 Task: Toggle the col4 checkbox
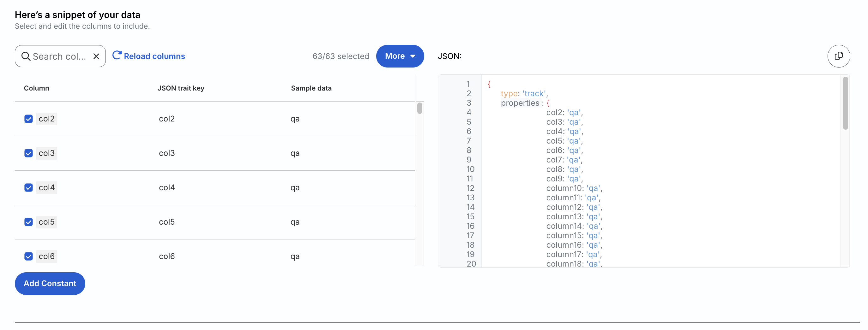(29, 187)
